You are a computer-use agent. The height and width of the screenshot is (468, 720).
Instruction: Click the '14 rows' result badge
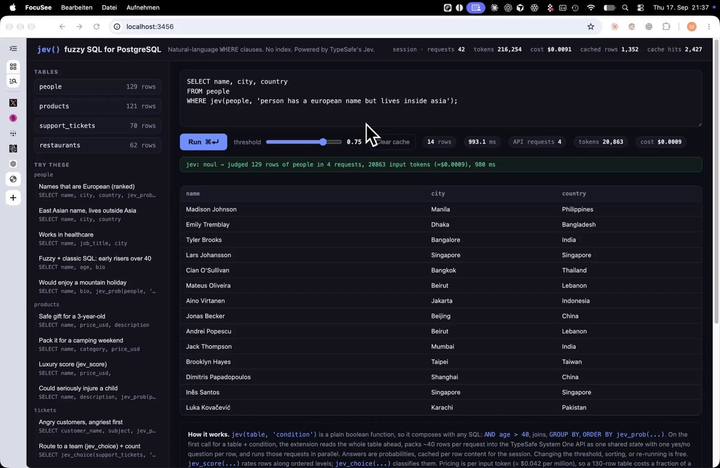[439, 142]
